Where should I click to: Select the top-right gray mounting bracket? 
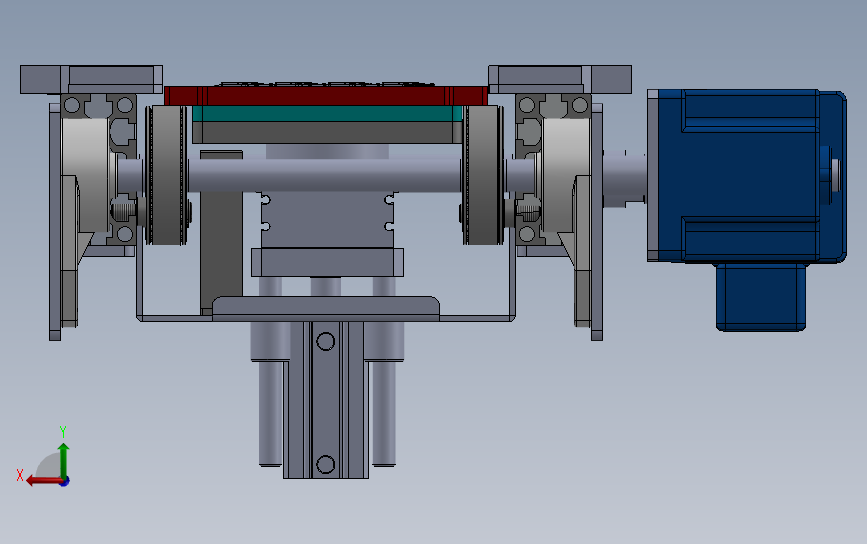pyautogui.click(x=560, y=80)
